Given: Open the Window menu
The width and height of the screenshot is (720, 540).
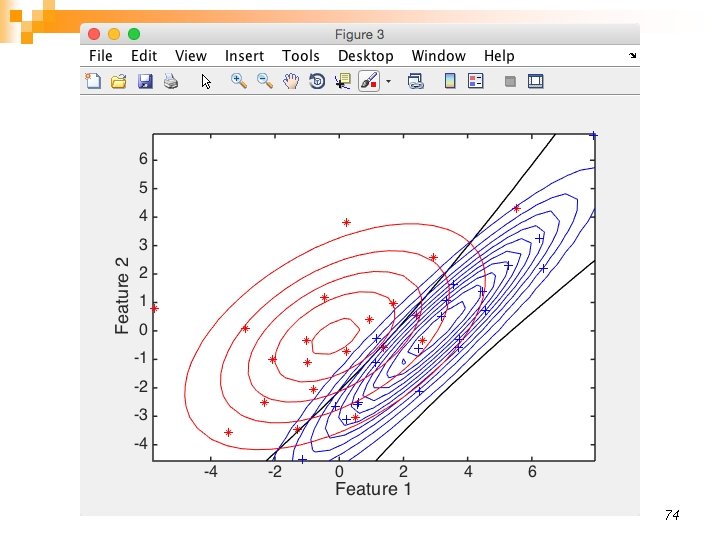Looking at the screenshot, I should tap(439, 56).
